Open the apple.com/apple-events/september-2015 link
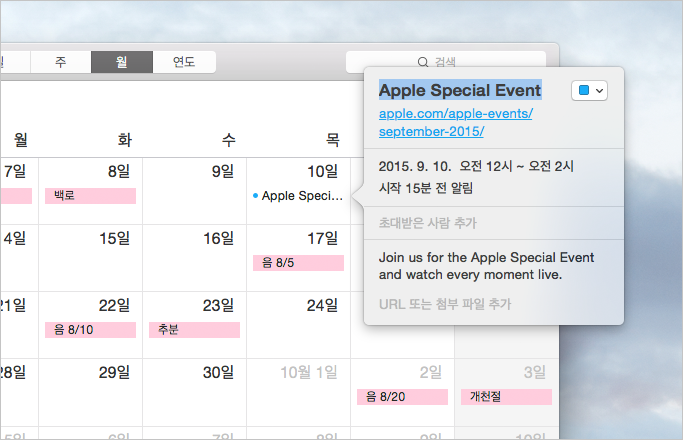Screen dimensions: 683x440 (x=455, y=122)
